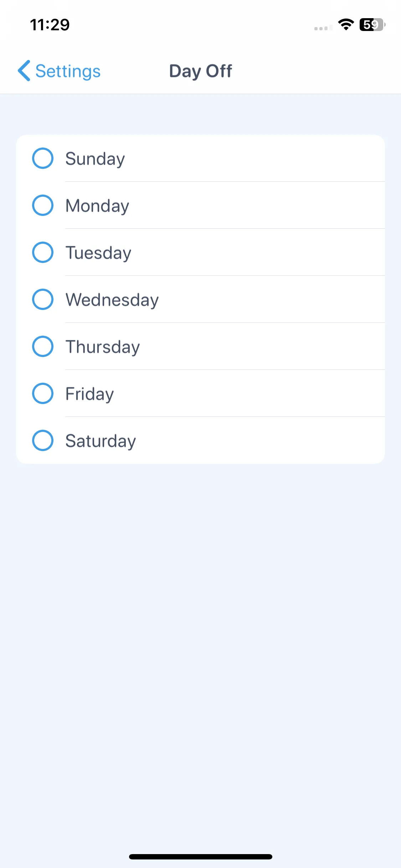401x868 pixels.
Task: Select the Wednesday radio circle
Action: click(x=43, y=299)
